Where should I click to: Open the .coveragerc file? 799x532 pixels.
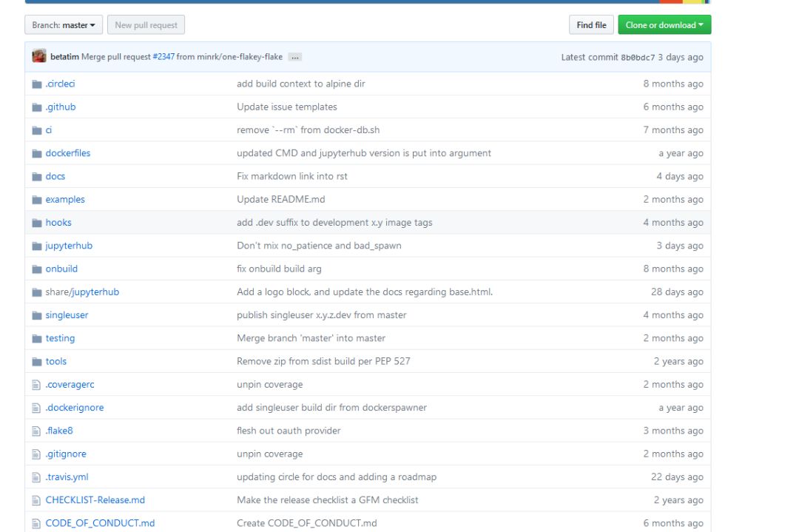(x=70, y=384)
